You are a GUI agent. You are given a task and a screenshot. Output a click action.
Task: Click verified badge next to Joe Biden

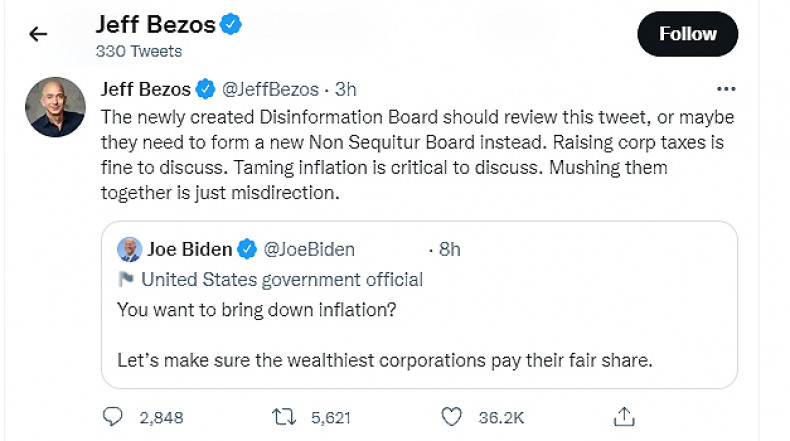[249, 249]
